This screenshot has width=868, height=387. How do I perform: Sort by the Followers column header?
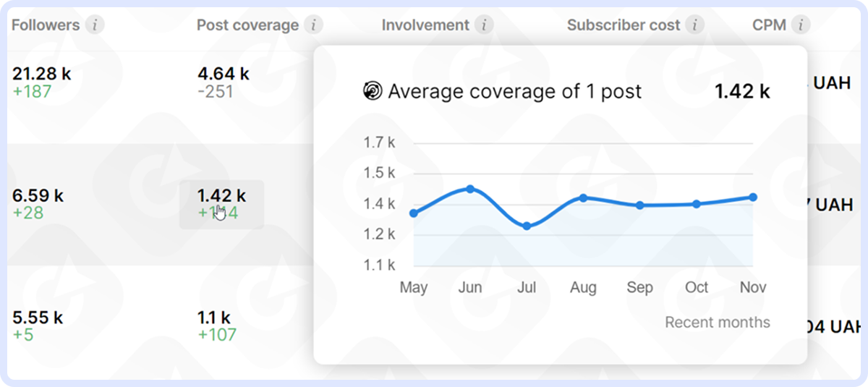(46, 25)
